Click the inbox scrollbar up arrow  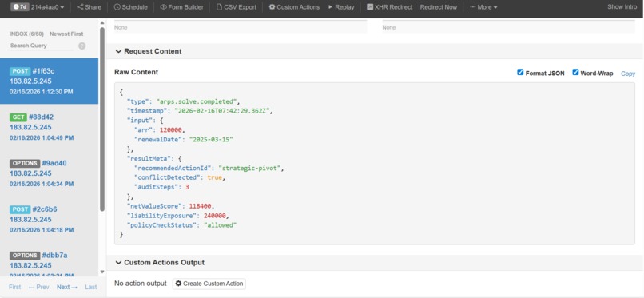pyautogui.click(x=102, y=22)
